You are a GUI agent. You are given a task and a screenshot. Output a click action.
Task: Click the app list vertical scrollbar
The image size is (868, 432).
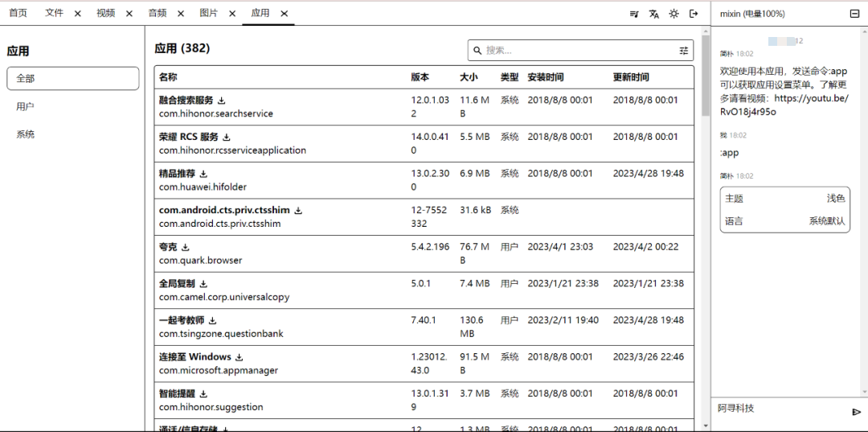[x=706, y=76]
